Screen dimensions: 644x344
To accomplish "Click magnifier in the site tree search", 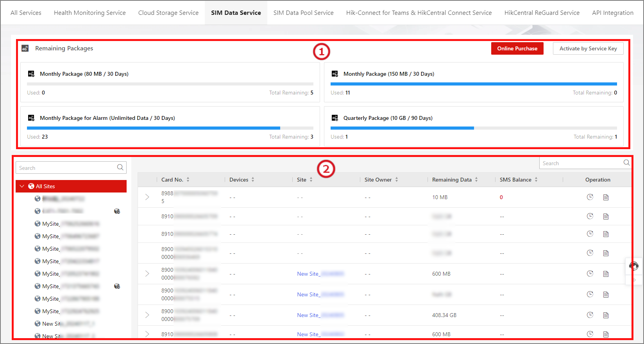I will tap(120, 168).
